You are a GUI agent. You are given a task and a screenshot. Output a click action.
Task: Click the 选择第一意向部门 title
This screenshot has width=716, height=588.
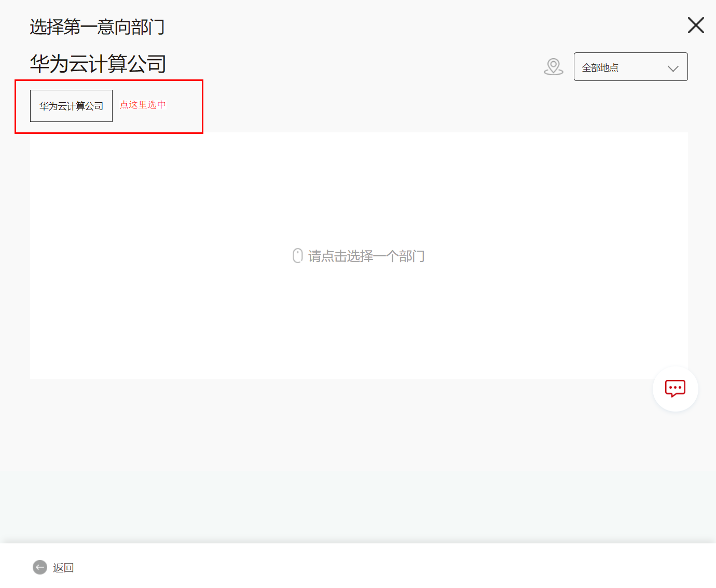click(97, 26)
